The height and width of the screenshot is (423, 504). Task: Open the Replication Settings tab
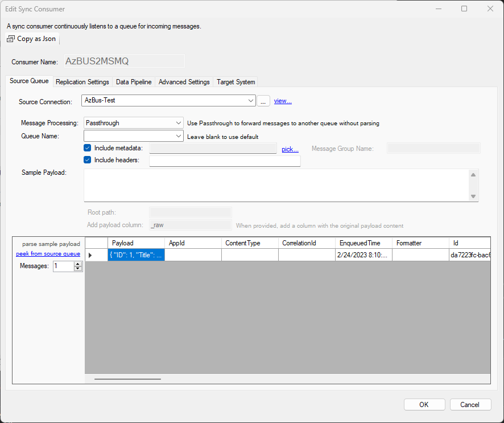pos(82,82)
